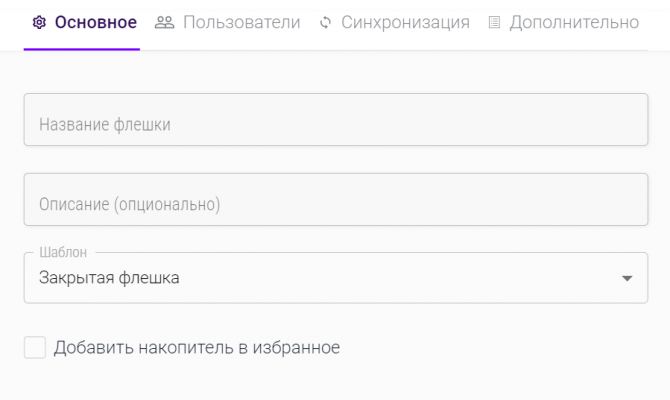Image resolution: width=670 pixels, height=400 pixels.
Task: Click the purple underline under Основное
Action: tap(82, 49)
